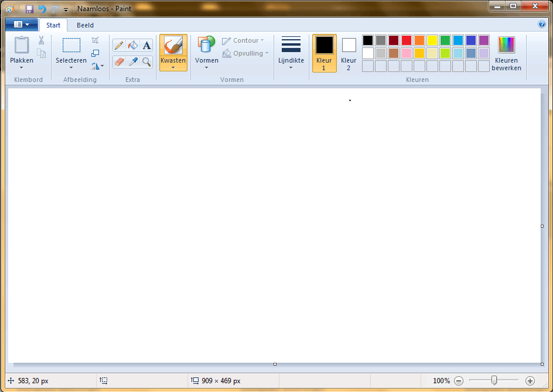Click the Save icon in title bar

click(x=29, y=9)
